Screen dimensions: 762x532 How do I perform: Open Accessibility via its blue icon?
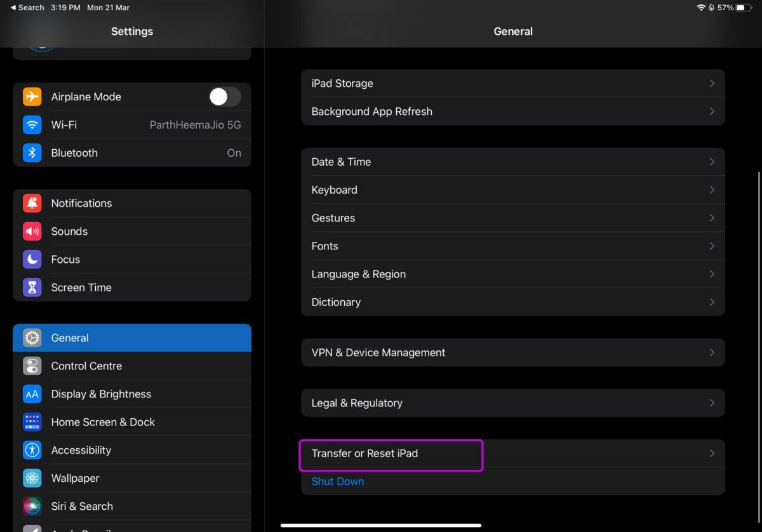click(32, 450)
